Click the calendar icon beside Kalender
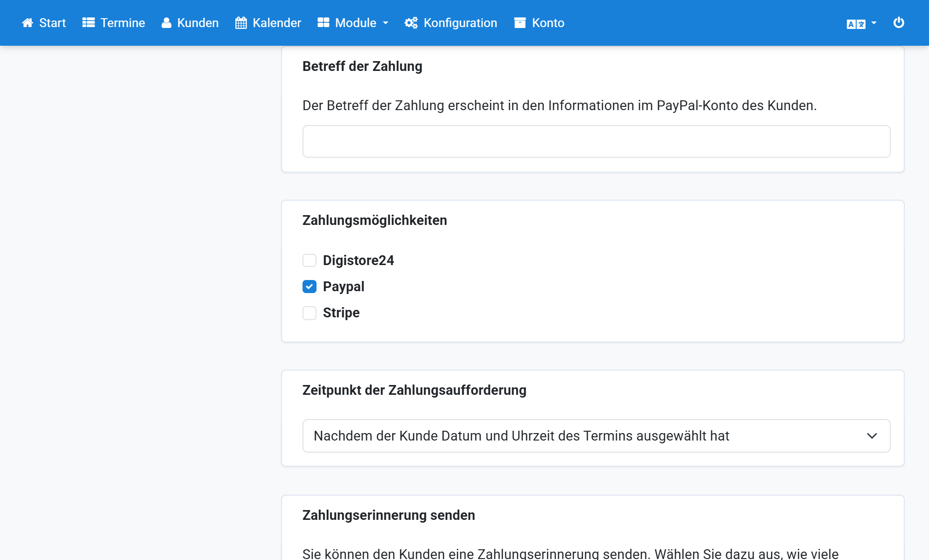This screenshot has height=560, width=929. coord(241,23)
